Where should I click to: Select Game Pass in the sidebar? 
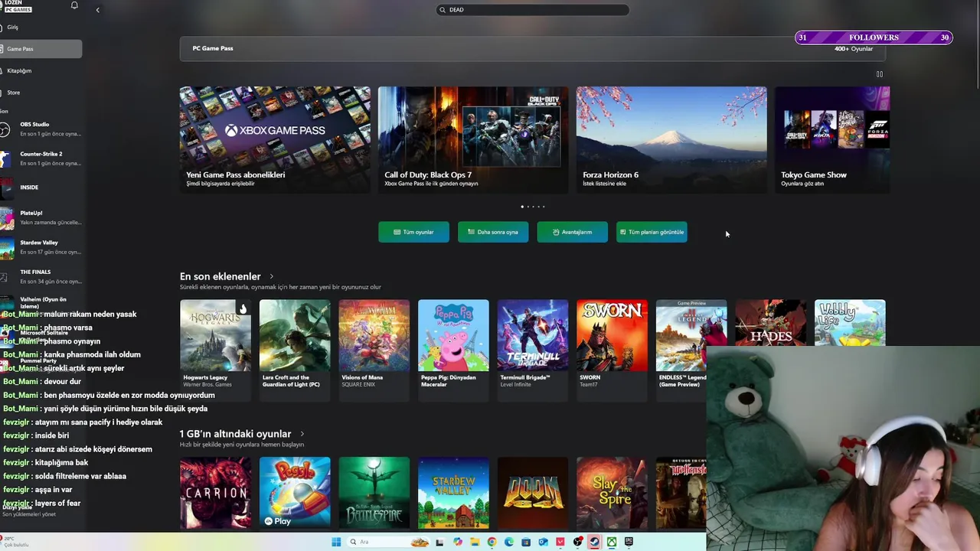41,49
